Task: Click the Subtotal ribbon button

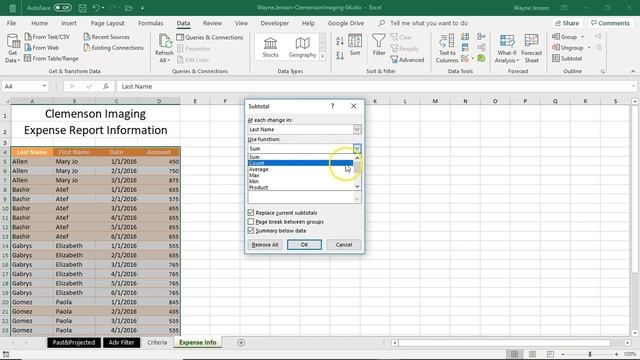Action: tap(567, 58)
